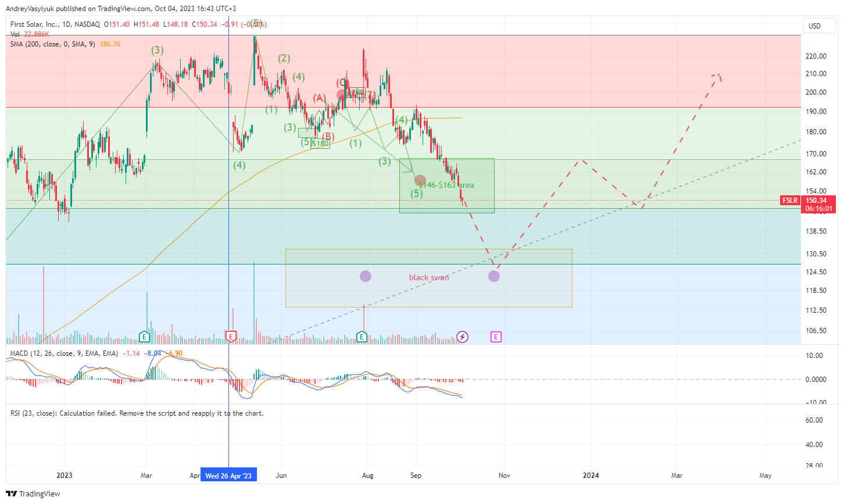844x504 pixels.
Task: Click the SMA (200, close) indicator legend
Action: click(52, 44)
